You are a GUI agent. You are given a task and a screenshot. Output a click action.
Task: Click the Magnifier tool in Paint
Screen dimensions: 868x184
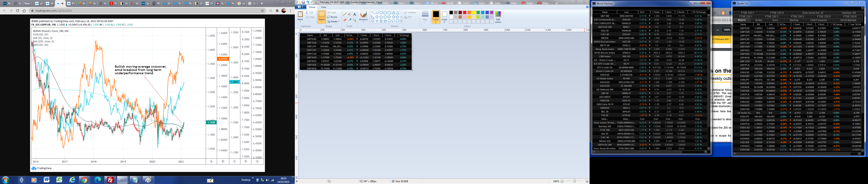point(355,20)
